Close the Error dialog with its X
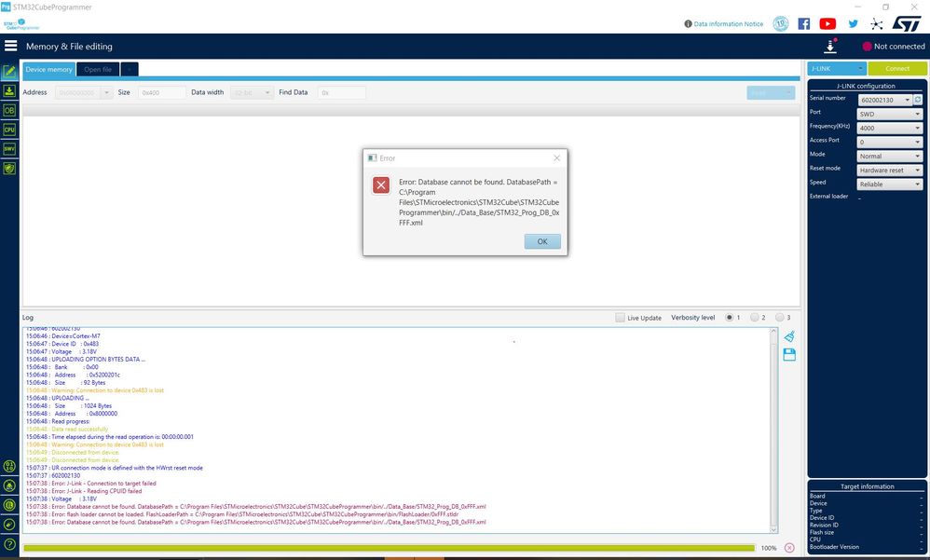The width and height of the screenshot is (930, 560). pos(556,157)
